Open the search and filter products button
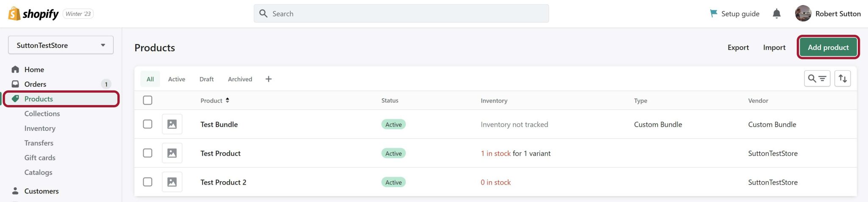868x202 pixels. pos(817,78)
